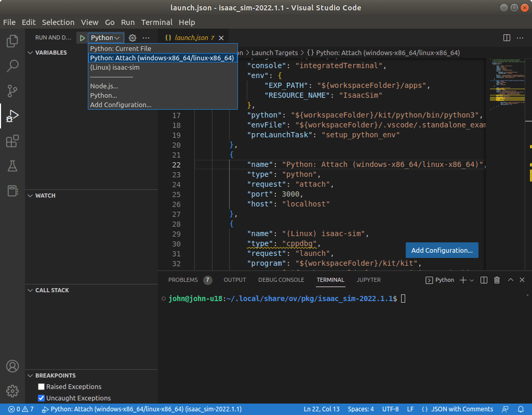Switch to JUPYTER panel tab
Viewport: 532px width, 415px height.
click(x=368, y=280)
